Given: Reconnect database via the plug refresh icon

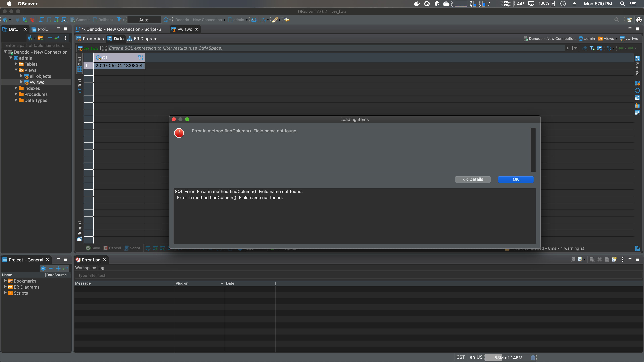Looking at the screenshot, I should (24, 20).
